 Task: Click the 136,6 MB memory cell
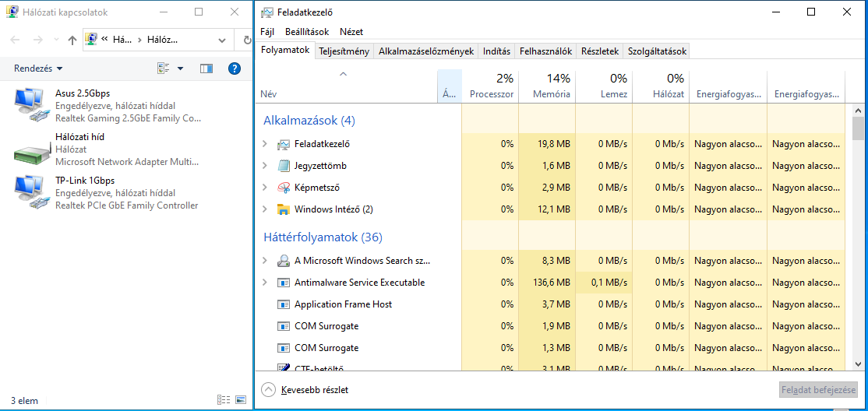(548, 282)
